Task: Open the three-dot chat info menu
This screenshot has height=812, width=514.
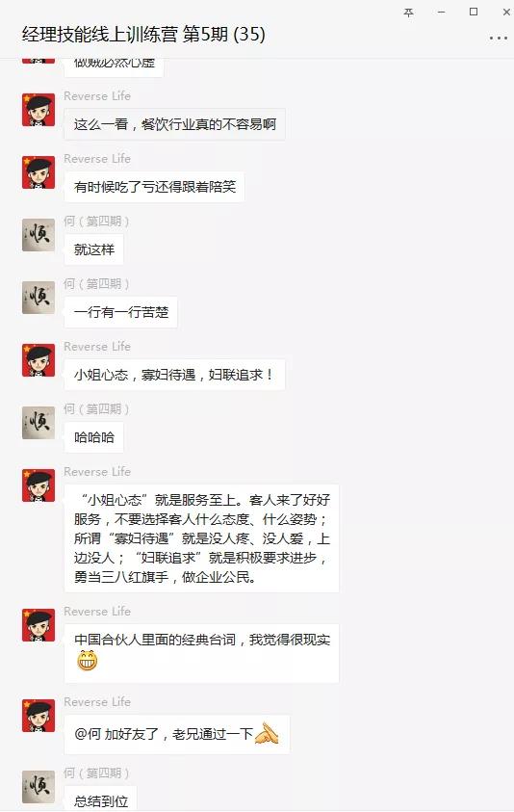Action: click(x=498, y=38)
